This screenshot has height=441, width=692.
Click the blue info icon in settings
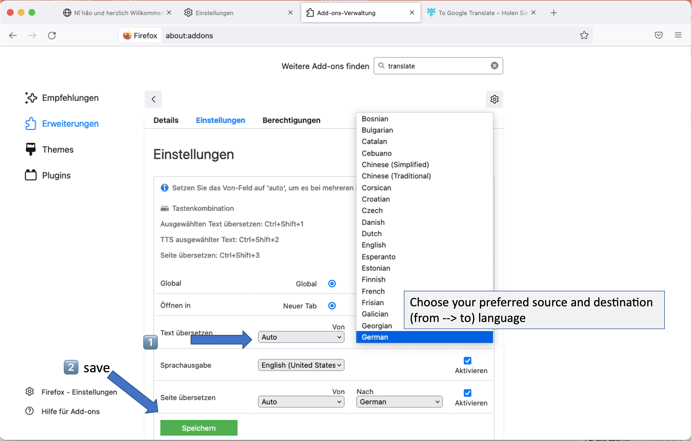[164, 188]
